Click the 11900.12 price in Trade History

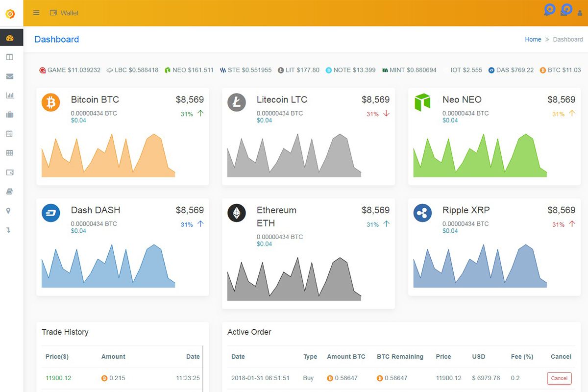coord(58,378)
